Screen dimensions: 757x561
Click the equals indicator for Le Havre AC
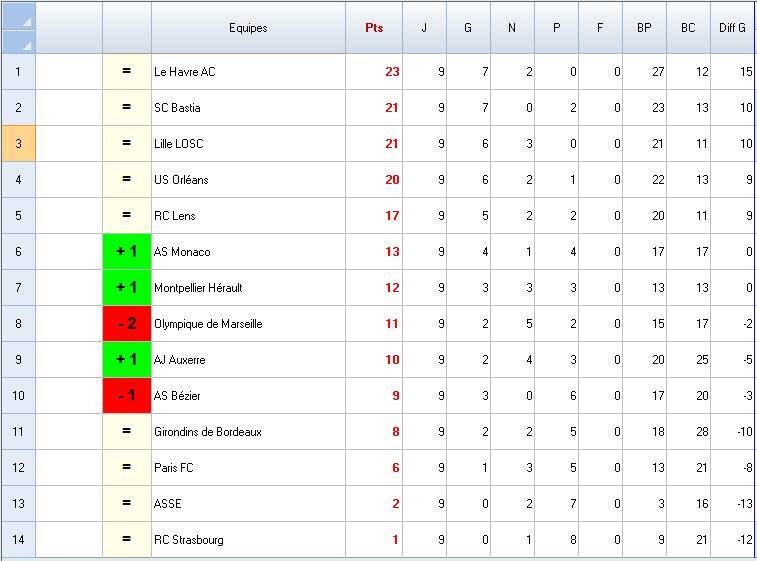coord(127,72)
